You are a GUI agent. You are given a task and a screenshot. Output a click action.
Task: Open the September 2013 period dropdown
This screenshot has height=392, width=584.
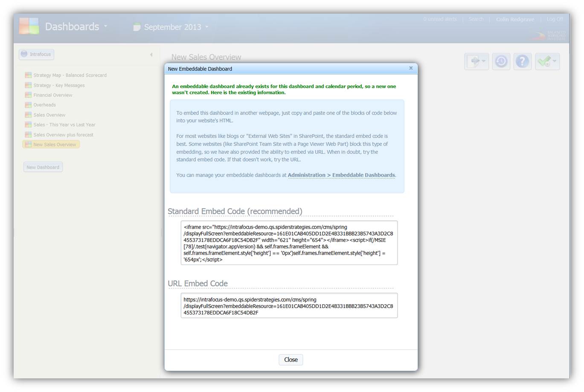coord(176,27)
